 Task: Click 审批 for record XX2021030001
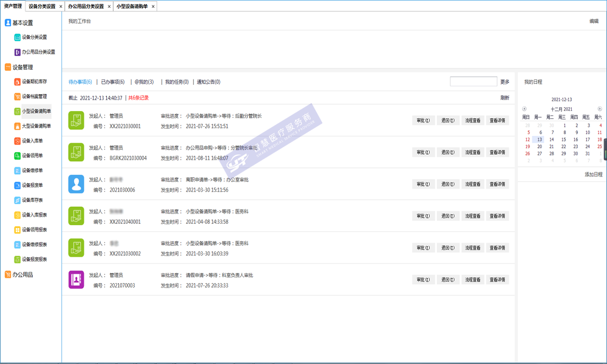[x=424, y=120]
